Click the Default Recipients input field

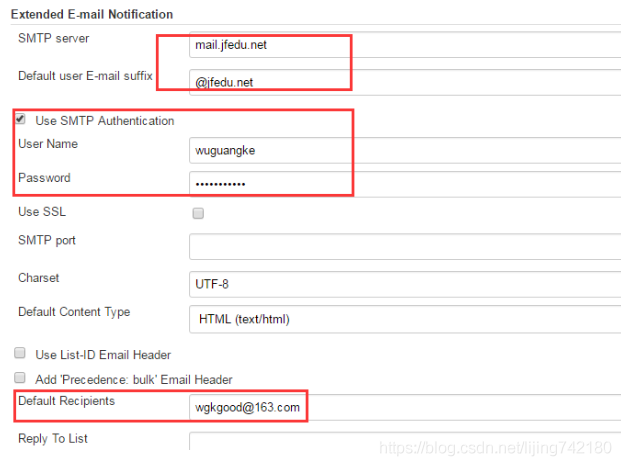(x=400, y=407)
